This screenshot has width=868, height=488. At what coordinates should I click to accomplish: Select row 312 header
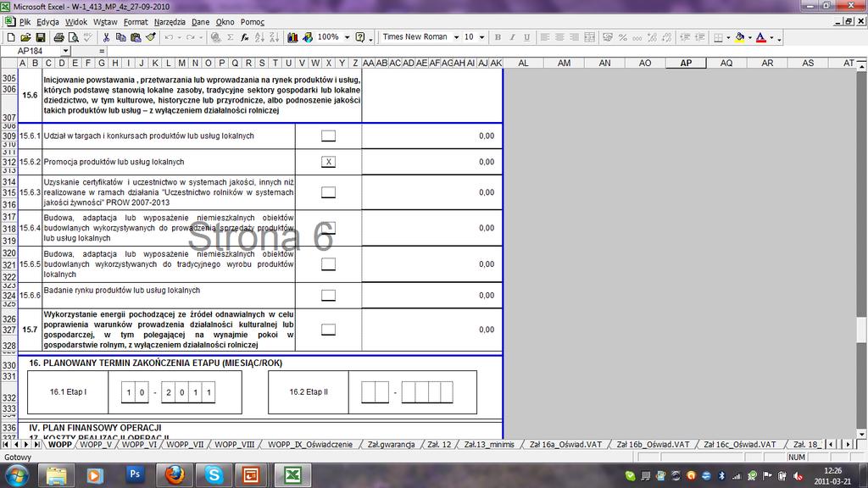(8, 162)
